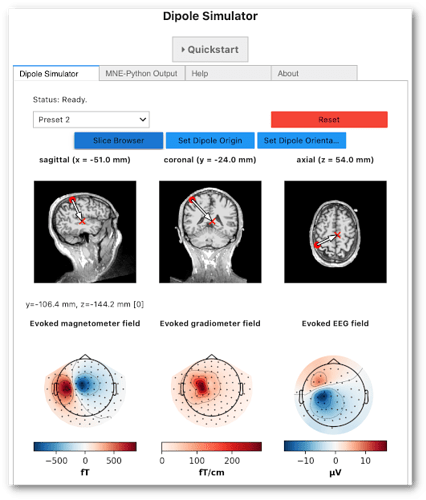Image resolution: width=426 pixels, height=500 pixels.
Task: Open the Help tab
Action: (228, 73)
